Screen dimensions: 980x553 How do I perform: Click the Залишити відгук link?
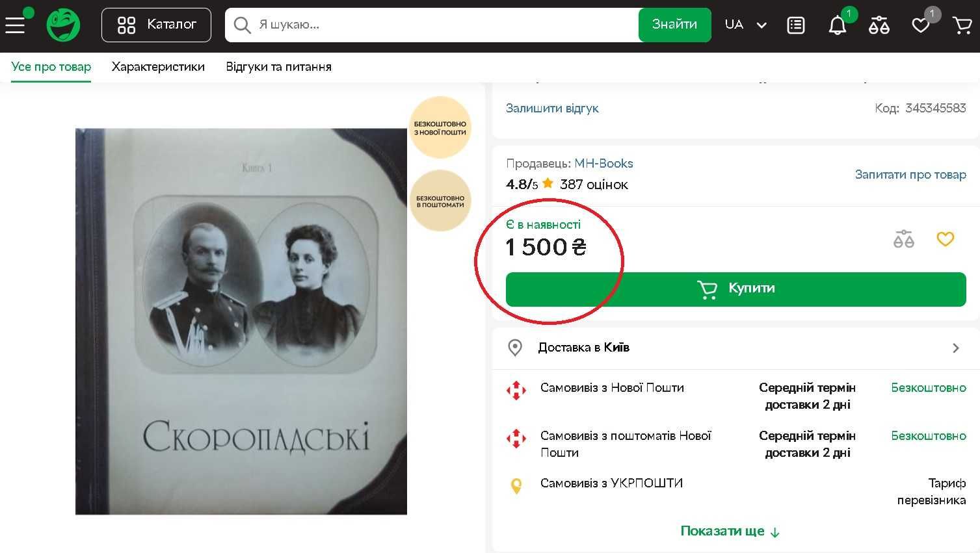point(552,109)
